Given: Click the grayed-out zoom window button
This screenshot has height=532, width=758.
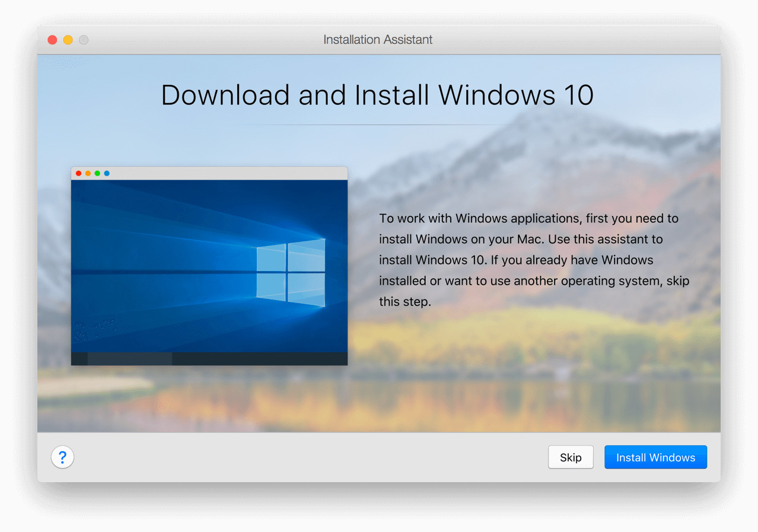Looking at the screenshot, I should 84,40.
